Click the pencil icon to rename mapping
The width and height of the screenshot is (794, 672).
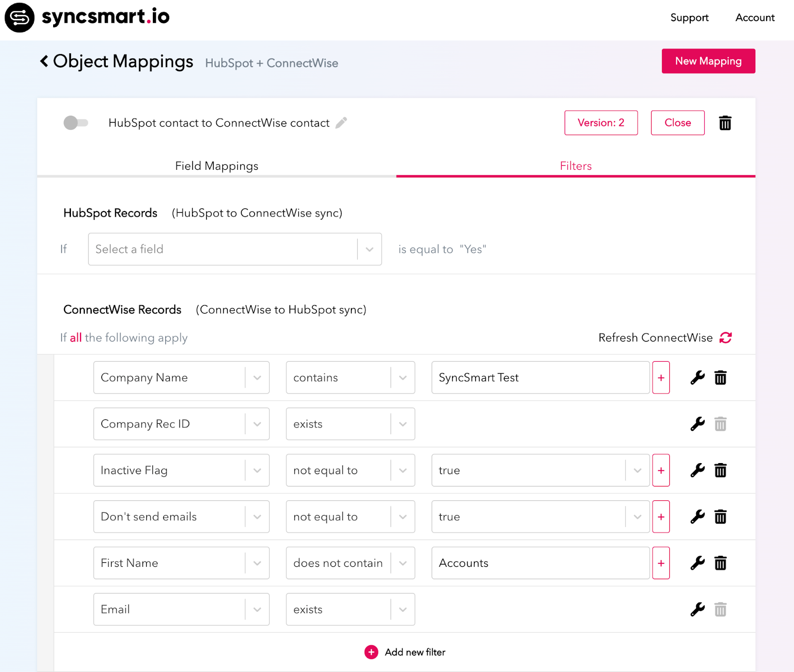click(x=341, y=123)
